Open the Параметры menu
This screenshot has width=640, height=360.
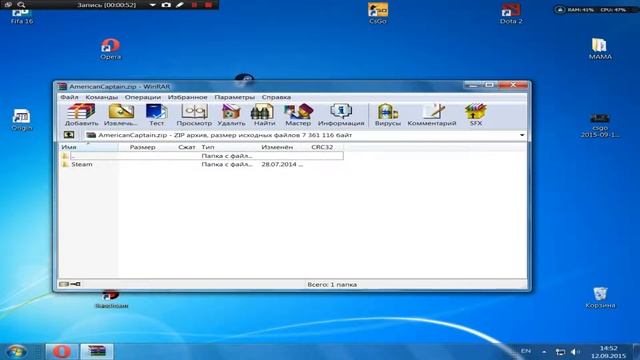tap(235, 97)
